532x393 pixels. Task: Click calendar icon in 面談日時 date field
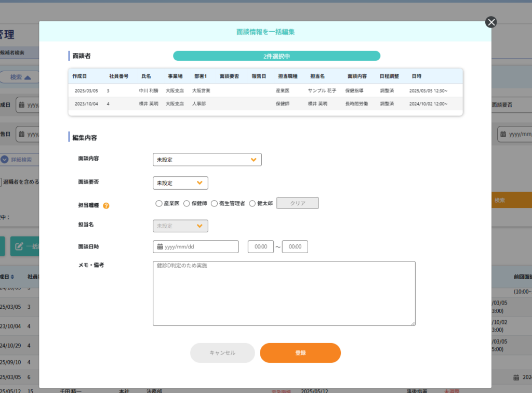159,247
